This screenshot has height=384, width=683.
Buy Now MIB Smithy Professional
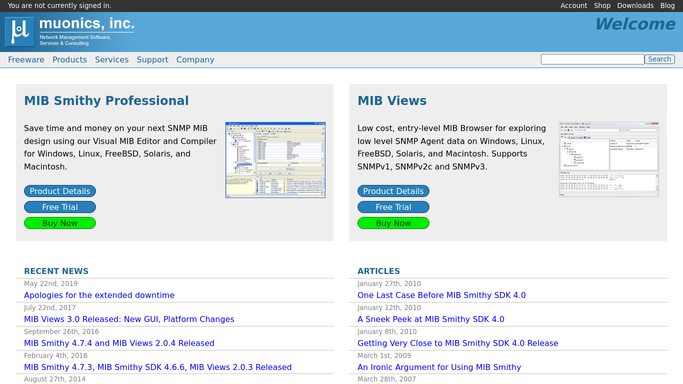pyautogui.click(x=60, y=223)
